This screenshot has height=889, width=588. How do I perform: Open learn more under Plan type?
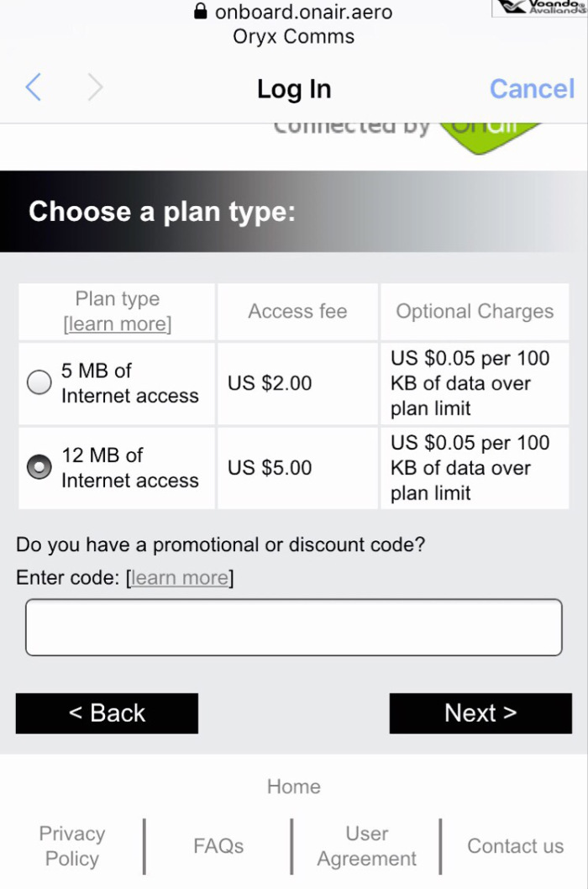[x=118, y=324]
